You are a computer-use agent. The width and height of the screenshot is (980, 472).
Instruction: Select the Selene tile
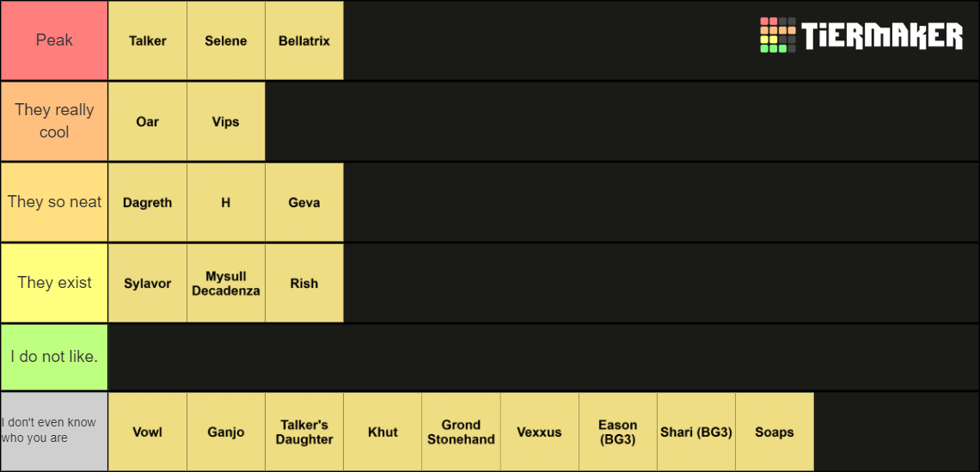(x=225, y=40)
